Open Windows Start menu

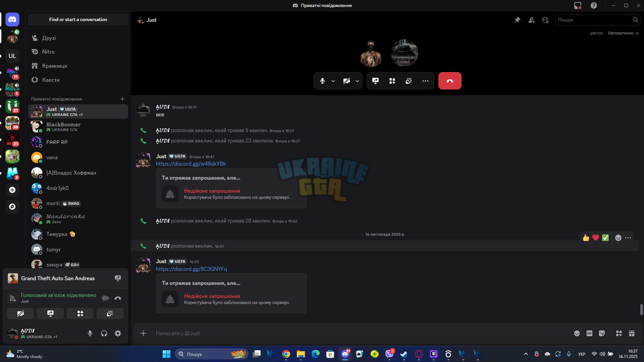point(166,354)
